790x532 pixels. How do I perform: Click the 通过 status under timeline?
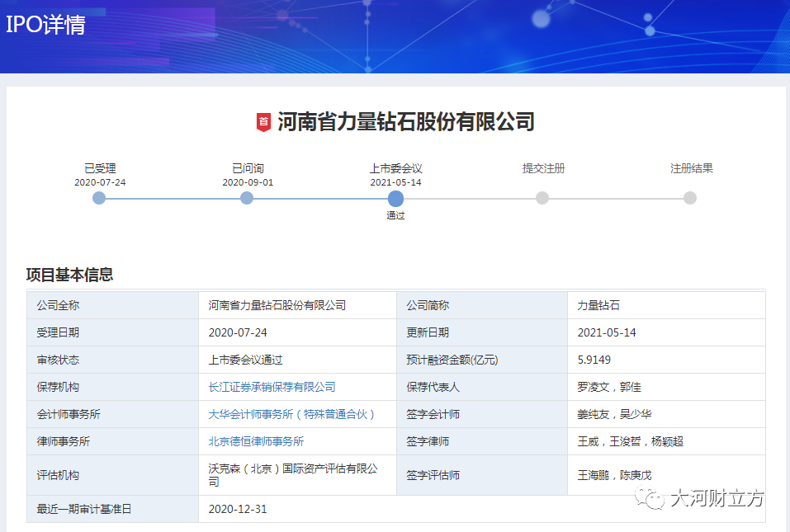(395, 215)
